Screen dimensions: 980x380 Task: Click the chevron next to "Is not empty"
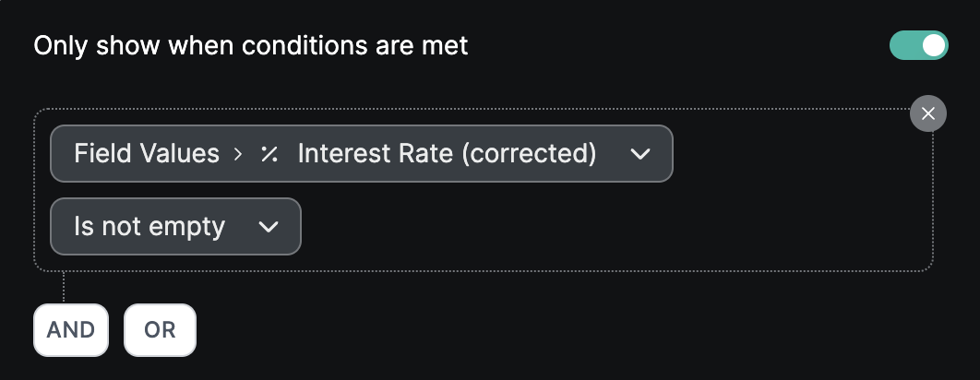[269, 227]
